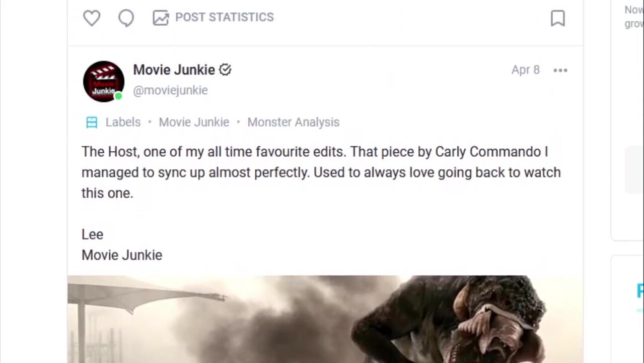
Task: Click the chart icon beside Post Statistics
Action: (161, 18)
